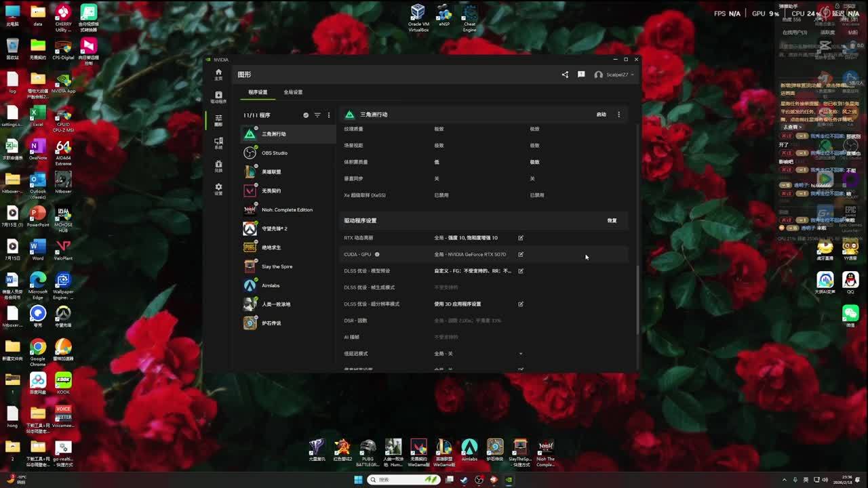Open more options for 三角洲行动 header
Image resolution: width=868 pixels, height=488 pixels.
618,115
